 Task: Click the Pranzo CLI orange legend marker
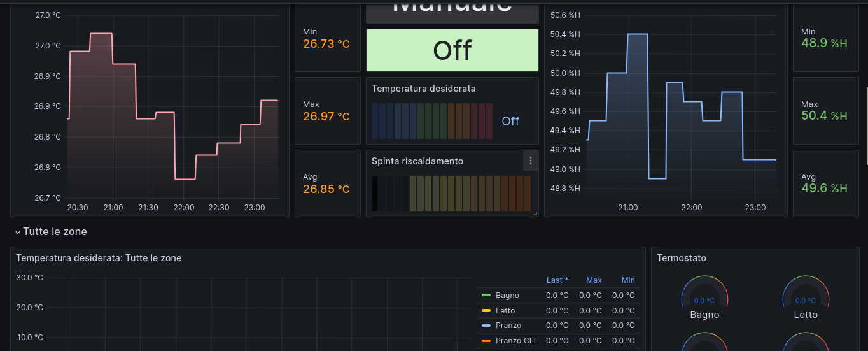pos(486,341)
